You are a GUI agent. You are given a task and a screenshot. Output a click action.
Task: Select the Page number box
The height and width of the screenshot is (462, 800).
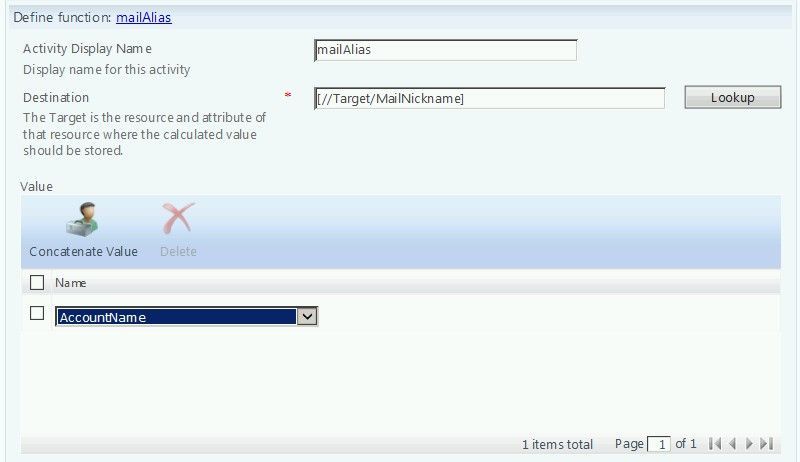pos(659,444)
